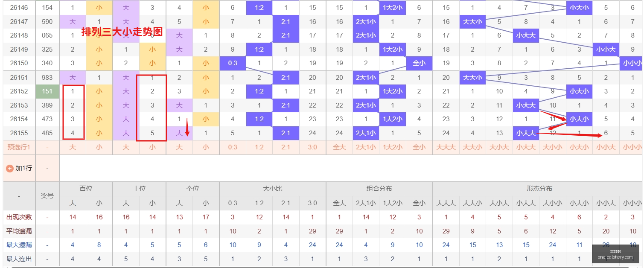Click the 大小比 column header
The image size is (644, 268).
point(273,189)
